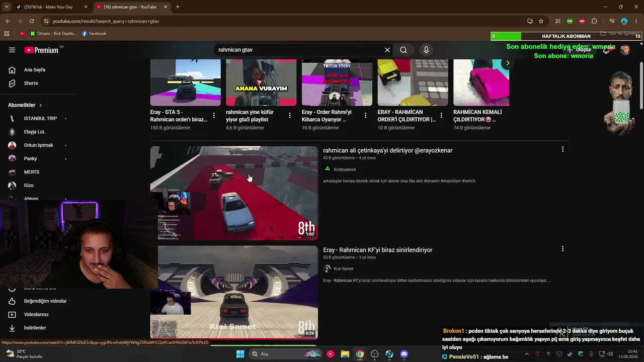Open Discord from the taskbar
Viewport: 644px width, 362px height.
click(x=404, y=354)
